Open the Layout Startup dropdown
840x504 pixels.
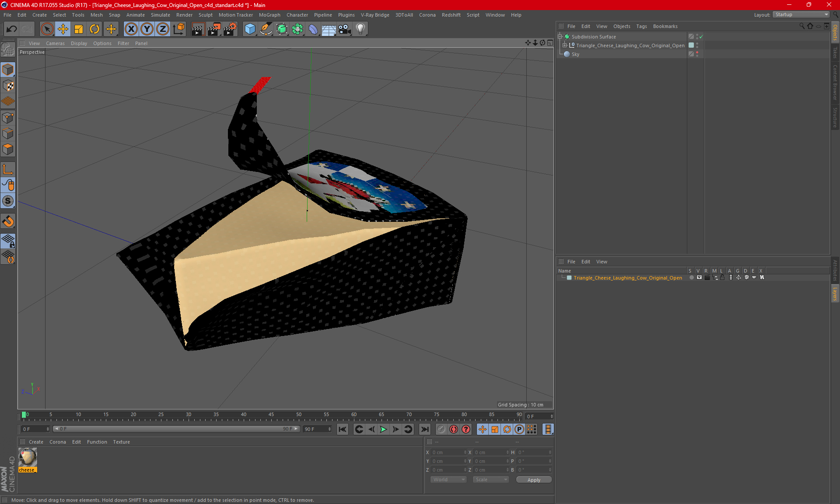802,14
